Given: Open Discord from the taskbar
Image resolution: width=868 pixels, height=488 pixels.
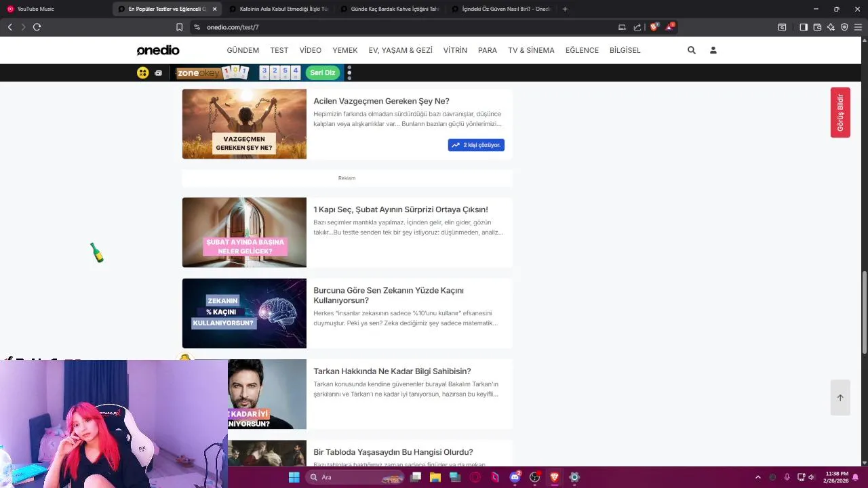Looking at the screenshot, I should coord(515,477).
